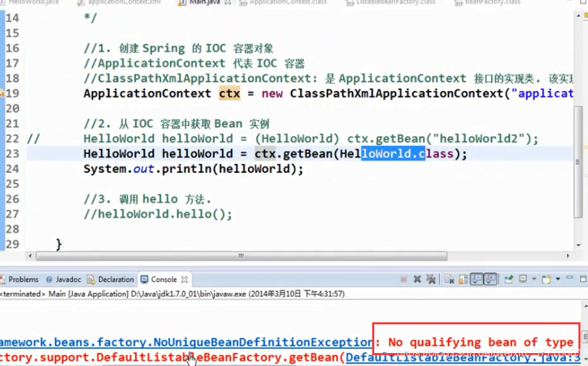The width and height of the screenshot is (588, 366).
Task: Click Remove Launch X icon in Console
Action: [417, 279]
